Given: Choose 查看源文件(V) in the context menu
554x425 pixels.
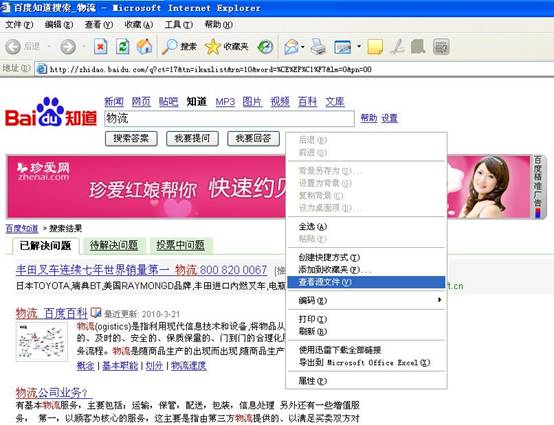Looking at the screenshot, I should pyautogui.click(x=366, y=282).
